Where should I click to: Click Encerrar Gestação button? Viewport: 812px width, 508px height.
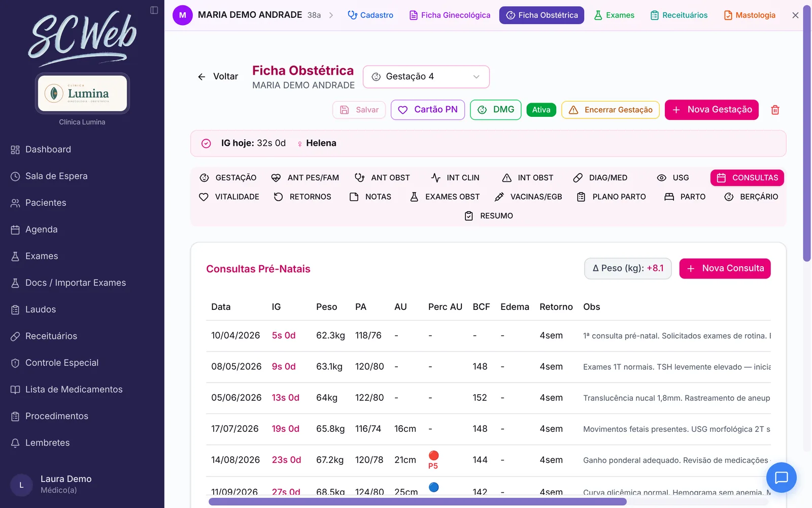tap(611, 110)
